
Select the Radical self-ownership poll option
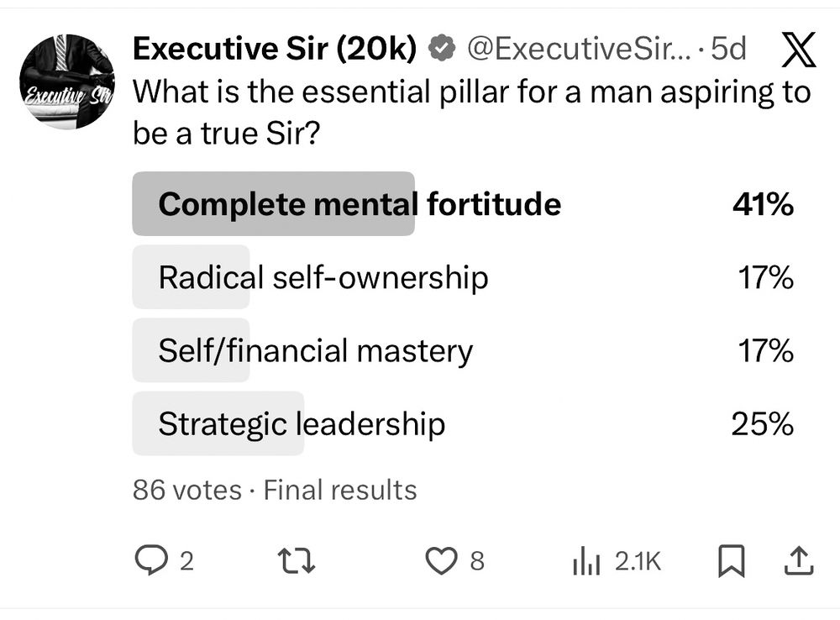[x=323, y=277]
